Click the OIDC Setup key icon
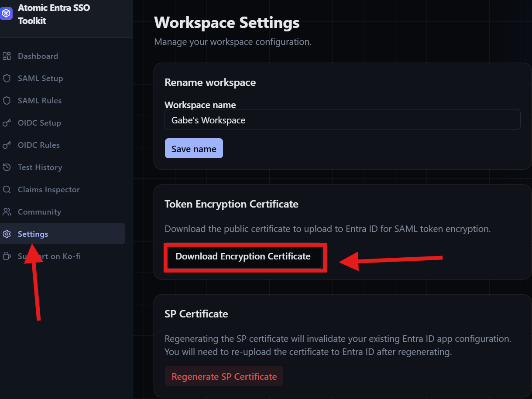 click(7, 123)
